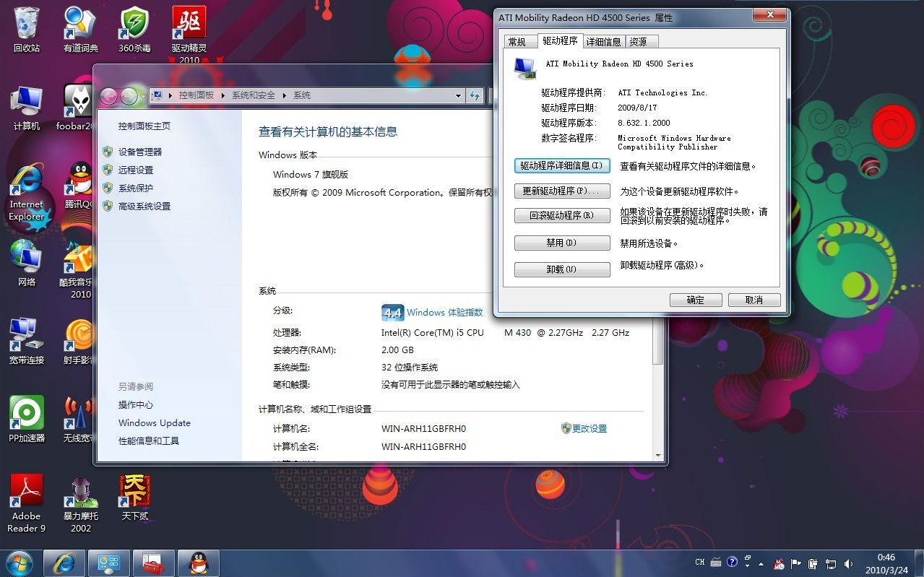
Task: Open 设备管理器 from the sidebar
Action: 140,152
